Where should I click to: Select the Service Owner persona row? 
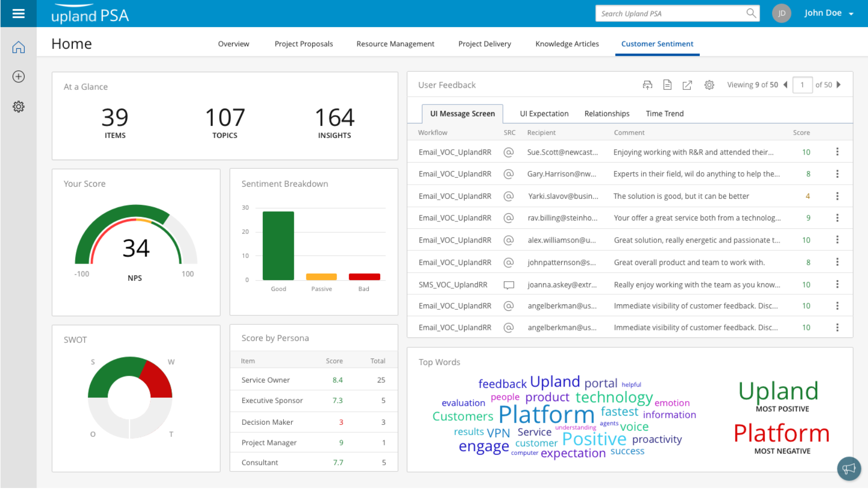pos(313,380)
